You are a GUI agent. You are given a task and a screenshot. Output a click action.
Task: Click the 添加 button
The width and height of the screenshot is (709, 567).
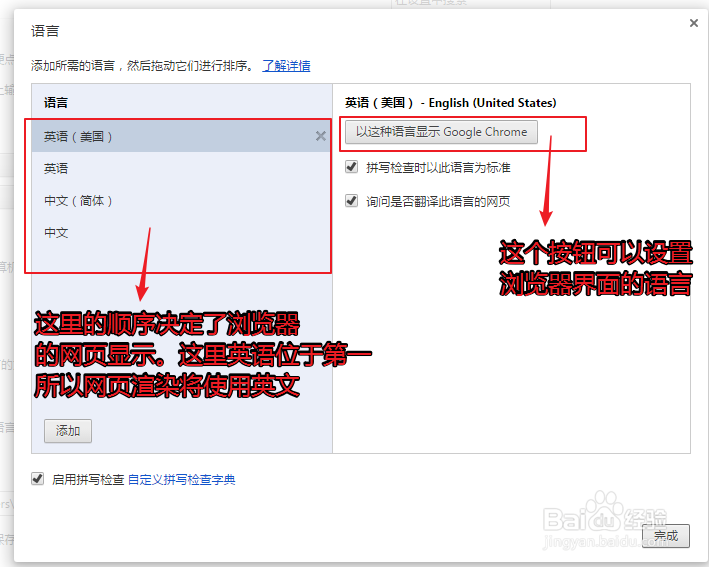68,431
